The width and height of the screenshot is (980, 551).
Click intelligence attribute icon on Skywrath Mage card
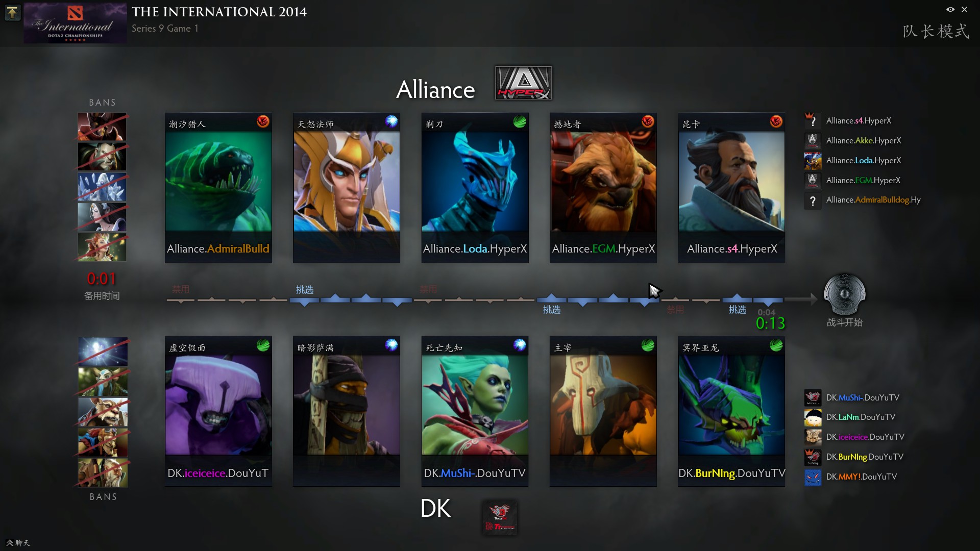pyautogui.click(x=391, y=121)
